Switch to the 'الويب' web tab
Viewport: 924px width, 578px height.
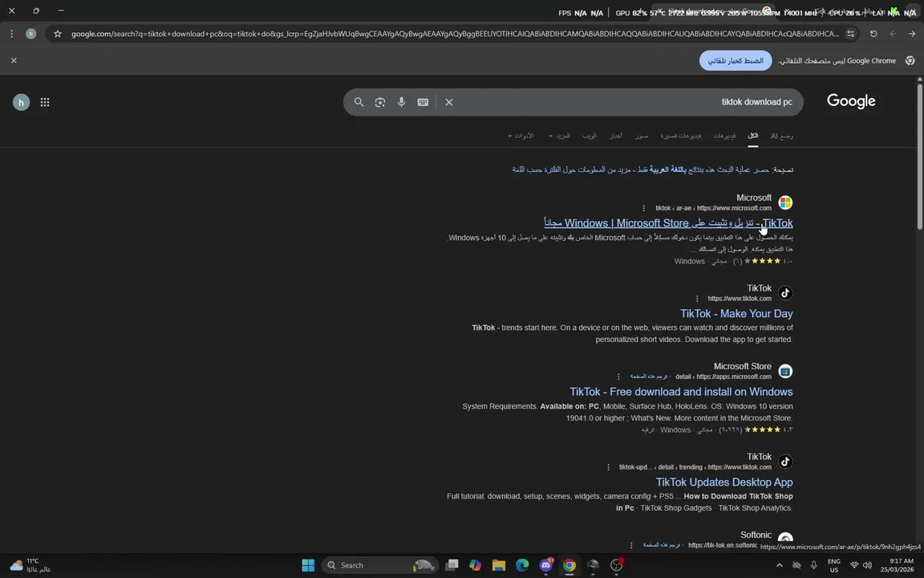(590, 136)
